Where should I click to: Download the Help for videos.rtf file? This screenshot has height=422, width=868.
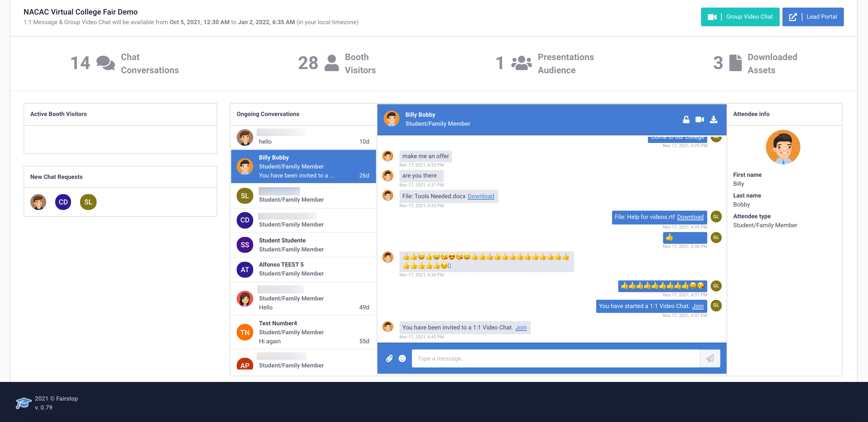690,217
